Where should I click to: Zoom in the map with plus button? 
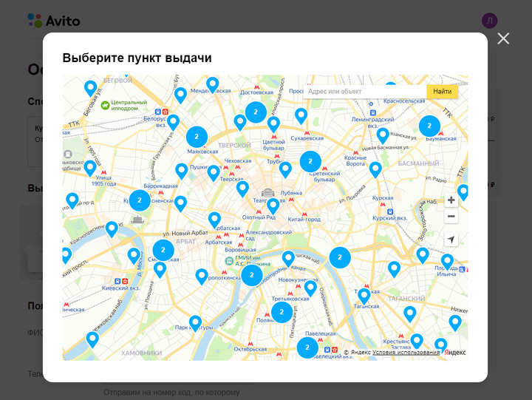[x=451, y=200]
